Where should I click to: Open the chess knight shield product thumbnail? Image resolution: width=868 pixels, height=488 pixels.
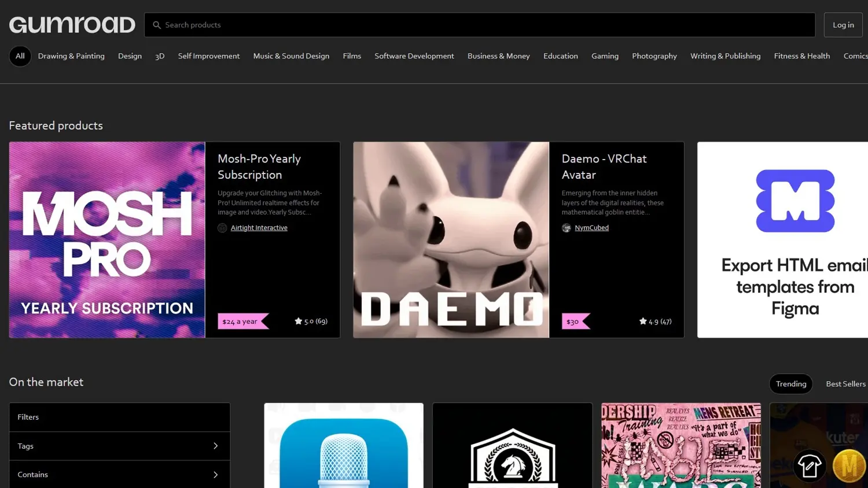(x=513, y=445)
